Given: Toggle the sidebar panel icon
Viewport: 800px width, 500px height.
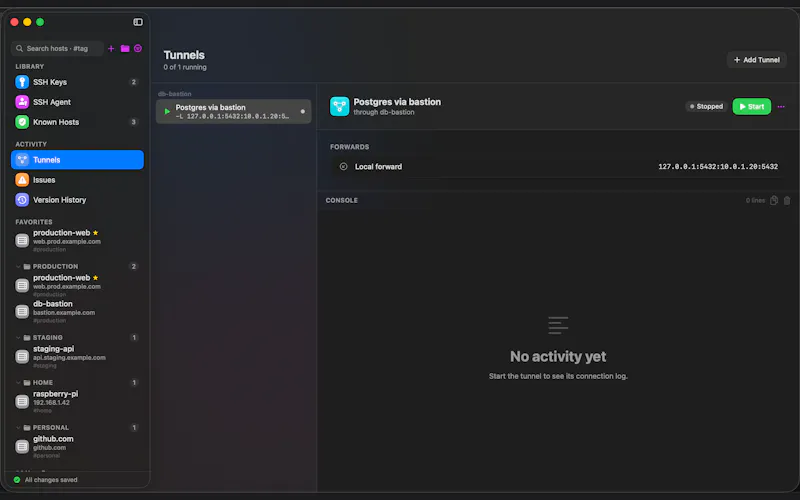Looking at the screenshot, I should (138, 22).
